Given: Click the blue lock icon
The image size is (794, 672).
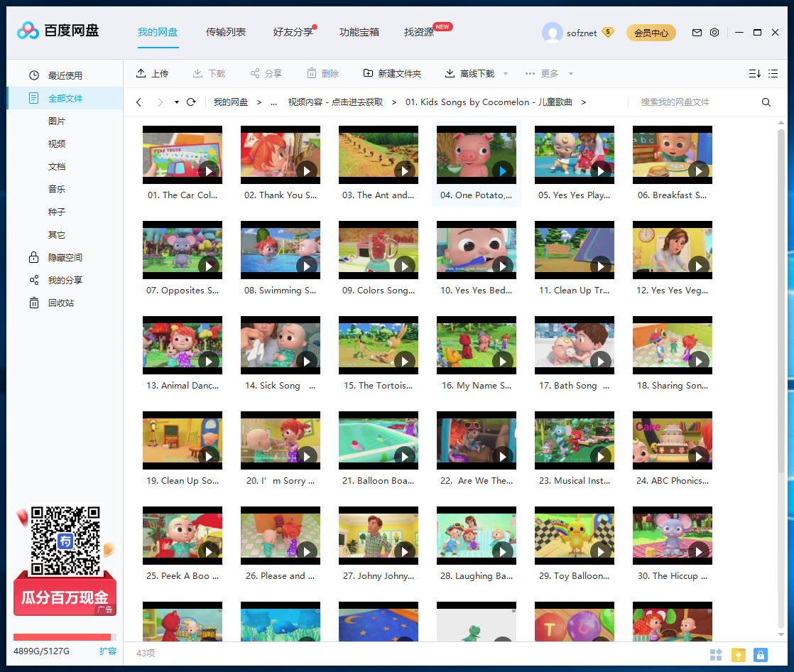Looking at the screenshot, I should click(761, 655).
